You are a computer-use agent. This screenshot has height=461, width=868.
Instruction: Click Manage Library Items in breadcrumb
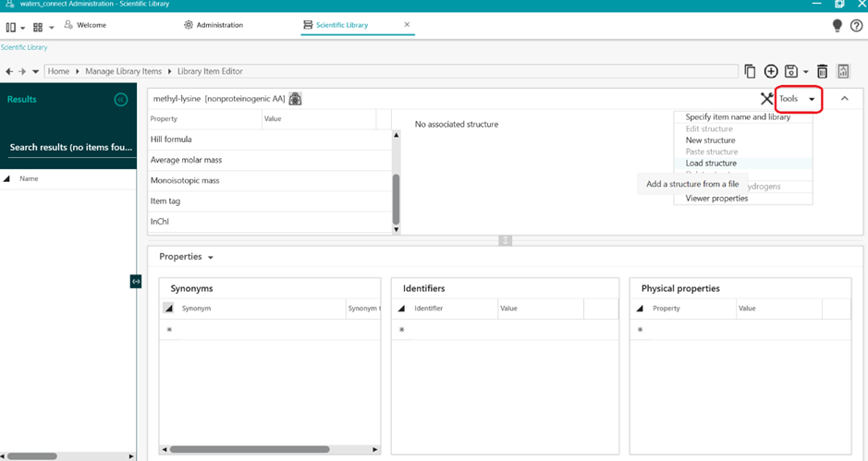pos(124,71)
